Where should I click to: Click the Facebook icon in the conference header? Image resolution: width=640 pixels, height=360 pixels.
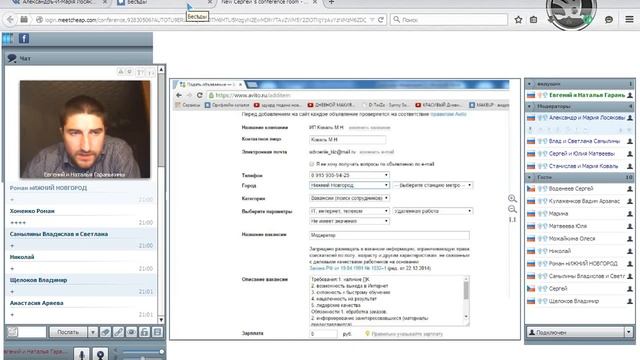tap(24, 39)
